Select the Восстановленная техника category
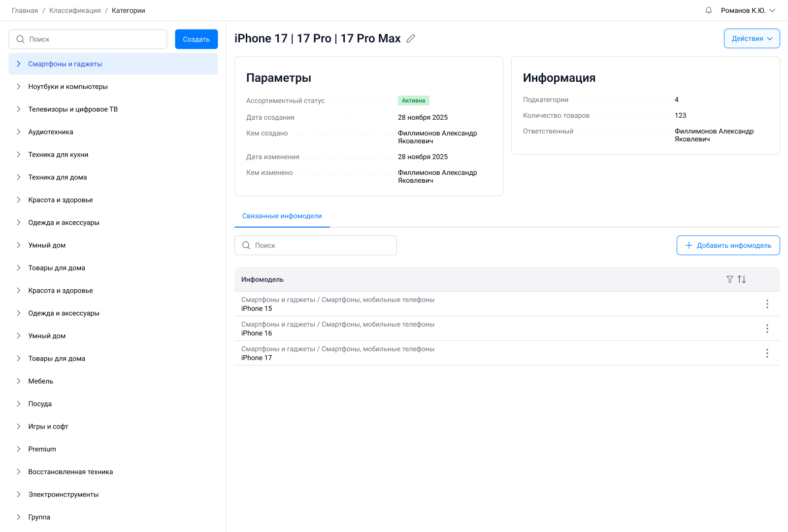788x532 pixels. pyautogui.click(x=113, y=472)
